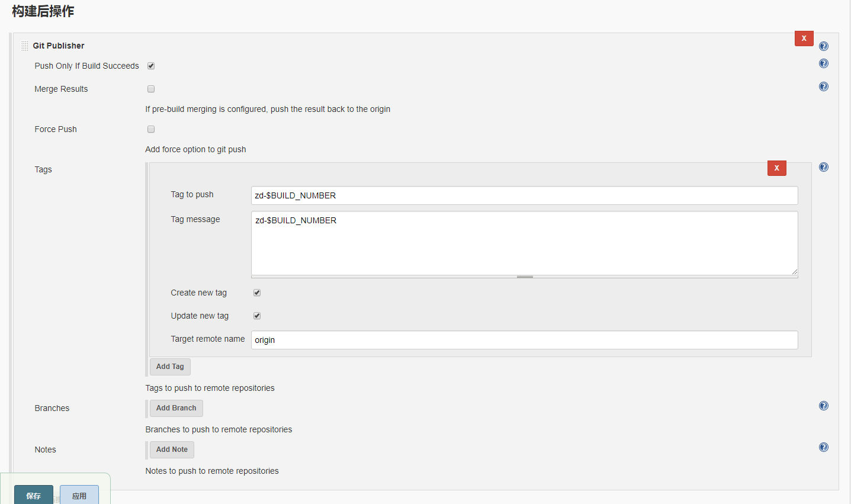The height and width of the screenshot is (504, 851).
Task: Open help for Git Publisher
Action: pos(823,46)
